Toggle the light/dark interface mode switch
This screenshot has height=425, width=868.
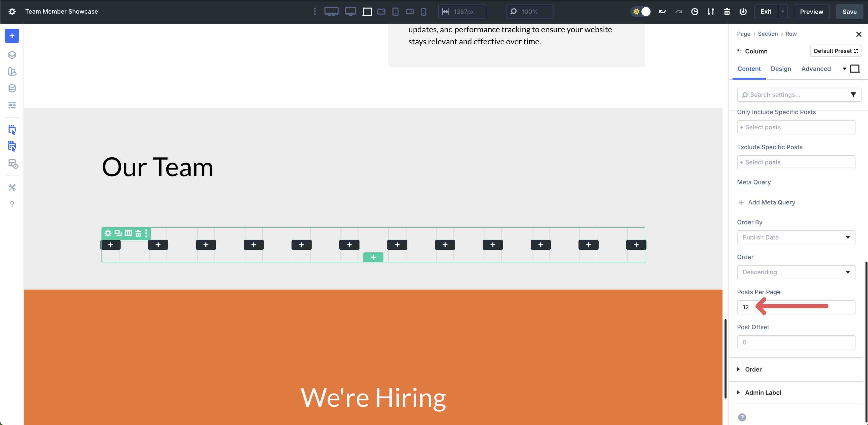click(641, 11)
